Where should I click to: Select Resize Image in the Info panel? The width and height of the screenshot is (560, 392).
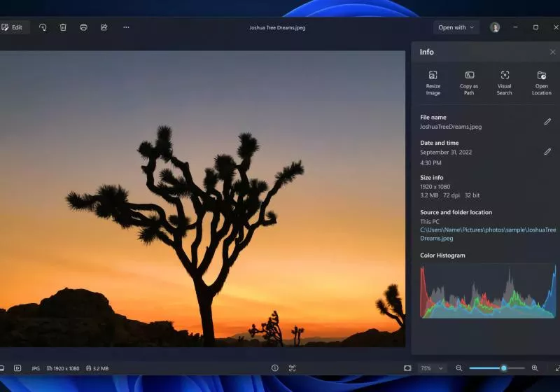[433, 83]
